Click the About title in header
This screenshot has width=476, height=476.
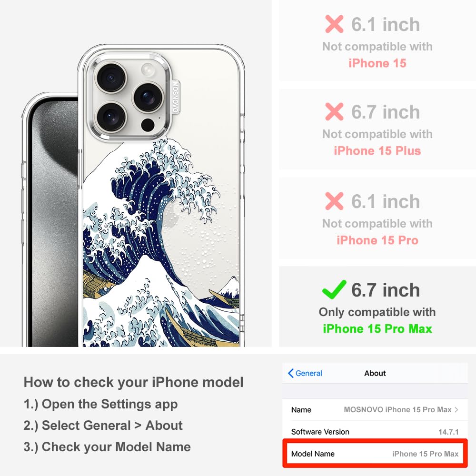pyautogui.click(x=375, y=373)
